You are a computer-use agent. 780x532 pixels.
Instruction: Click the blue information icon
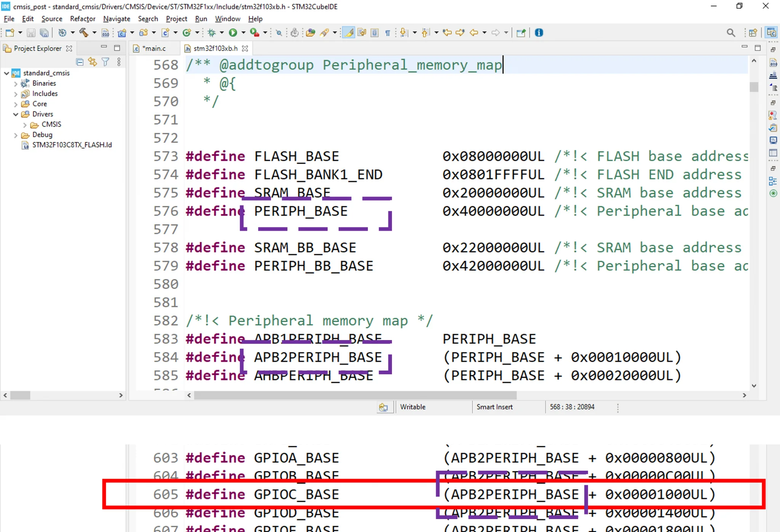click(x=539, y=33)
